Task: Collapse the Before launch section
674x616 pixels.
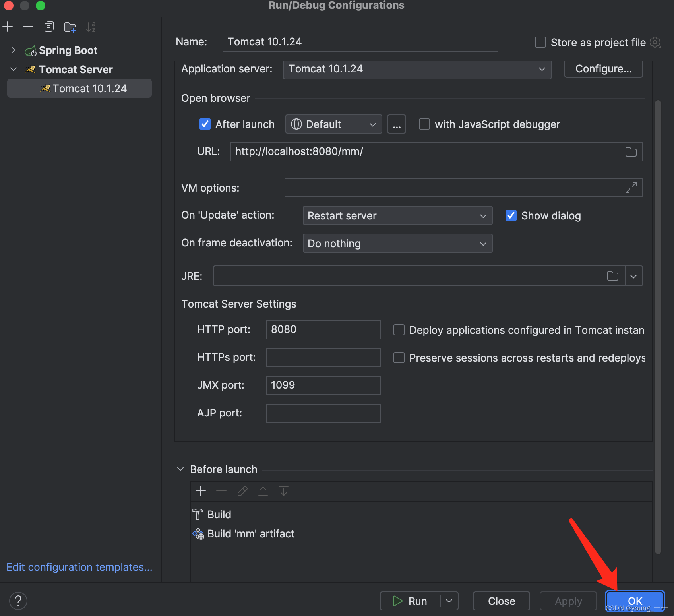Action: [180, 469]
